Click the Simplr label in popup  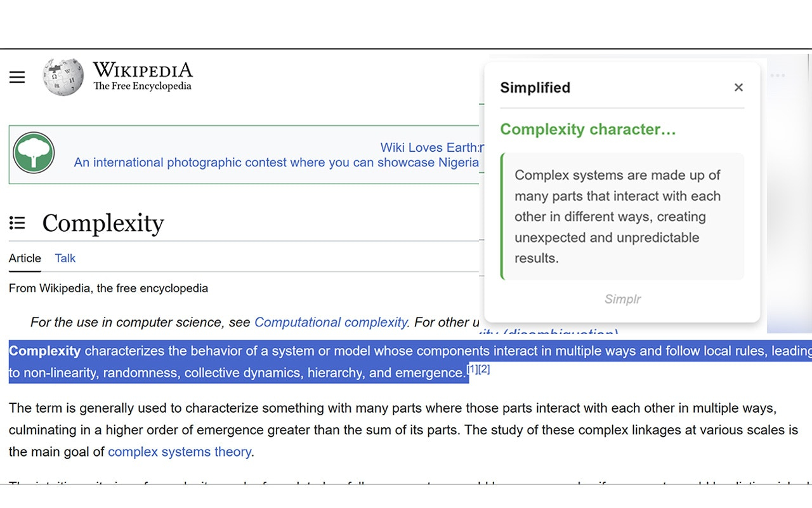pos(622,299)
